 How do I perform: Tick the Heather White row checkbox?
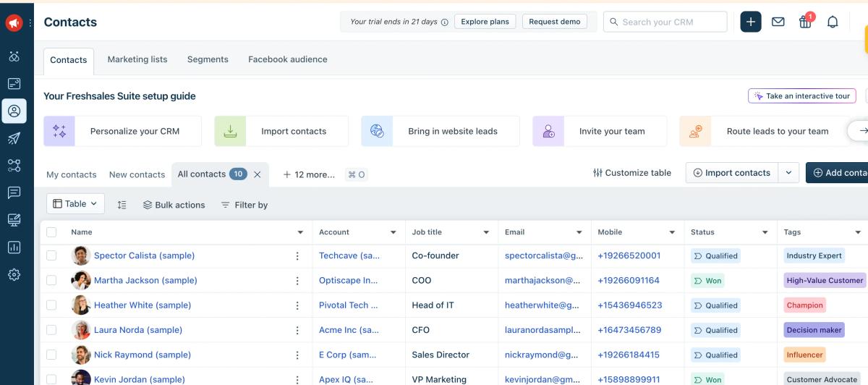click(51, 305)
